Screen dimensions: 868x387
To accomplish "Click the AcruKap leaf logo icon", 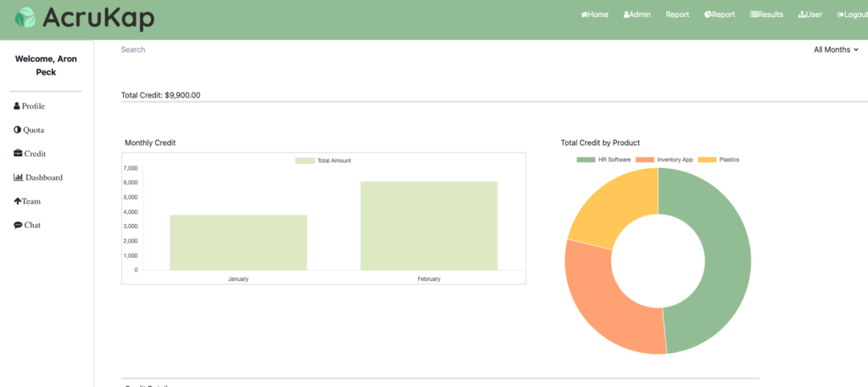I will pyautogui.click(x=26, y=18).
